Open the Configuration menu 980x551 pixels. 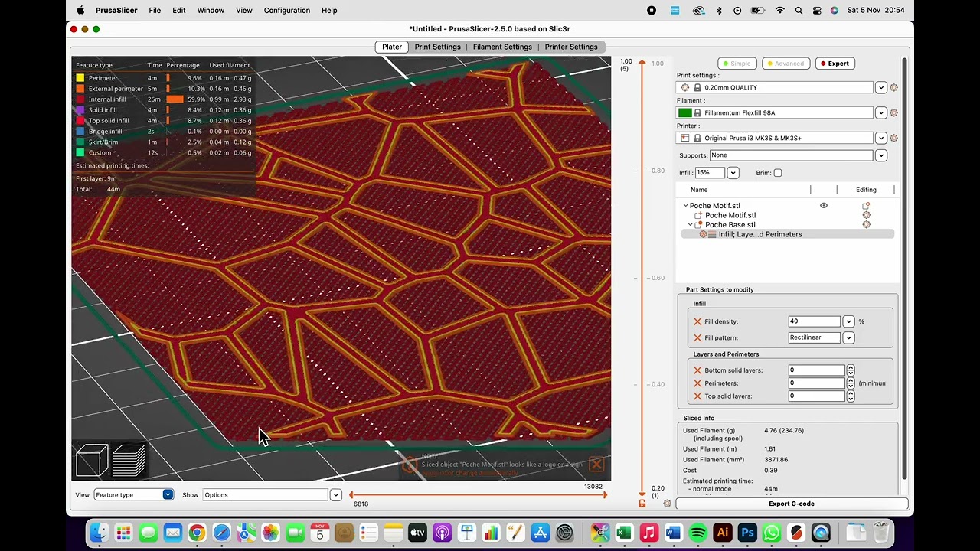pyautogui.click(x=287, y=11)
